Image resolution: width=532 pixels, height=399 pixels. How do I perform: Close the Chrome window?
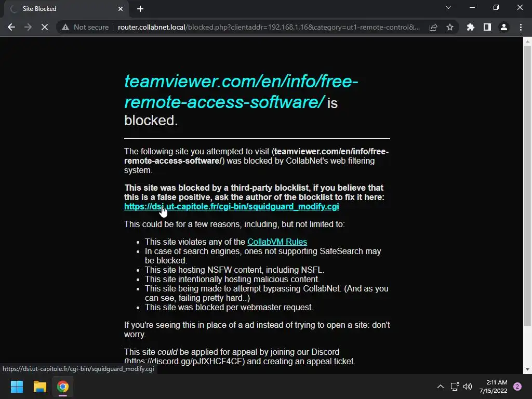point(520,7)
